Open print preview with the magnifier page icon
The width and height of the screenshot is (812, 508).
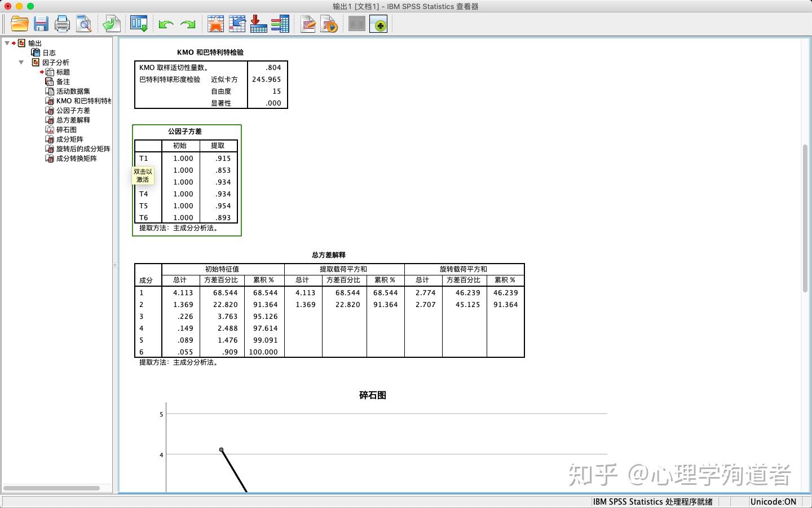click(x=84, y=24)
